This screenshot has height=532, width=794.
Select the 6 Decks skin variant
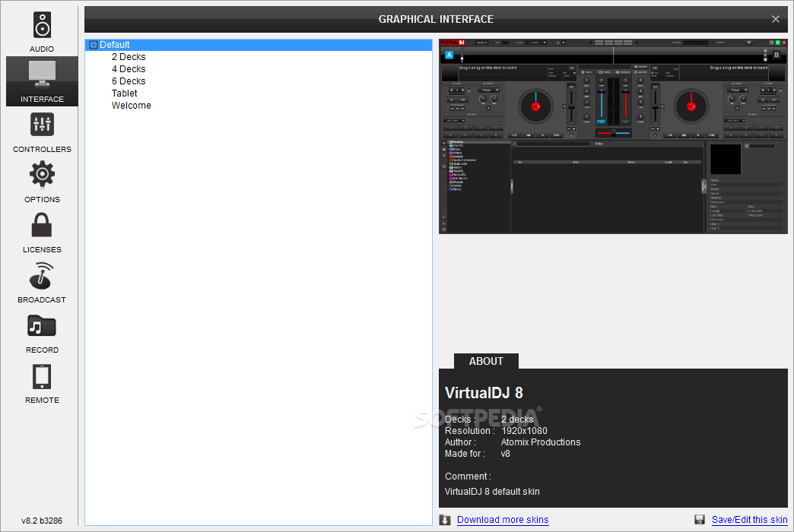click(x=129, y=81)
